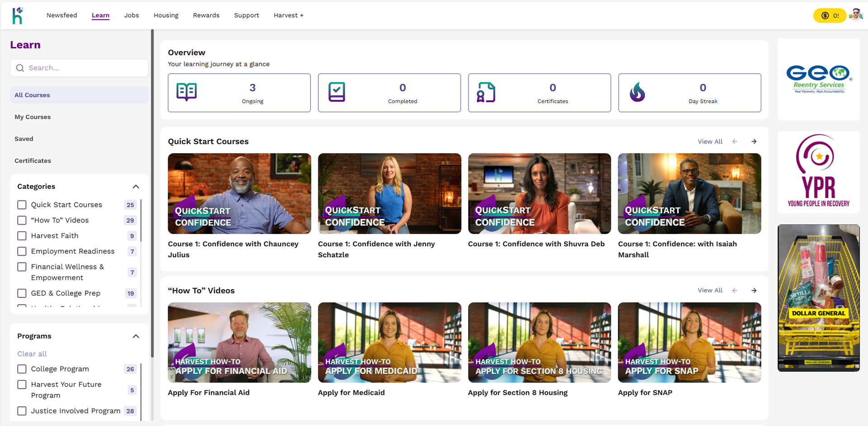Click the Day Streak flame icon
The image size is (868, 426).
pyautogui.click(x=637, y=92)
